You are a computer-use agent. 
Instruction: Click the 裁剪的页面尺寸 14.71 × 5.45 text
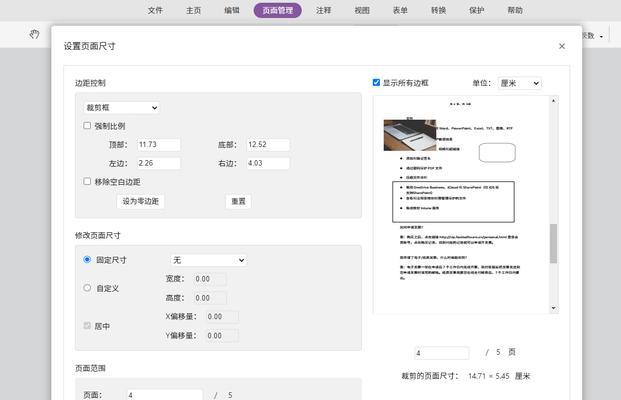click(x=466, y=376)
